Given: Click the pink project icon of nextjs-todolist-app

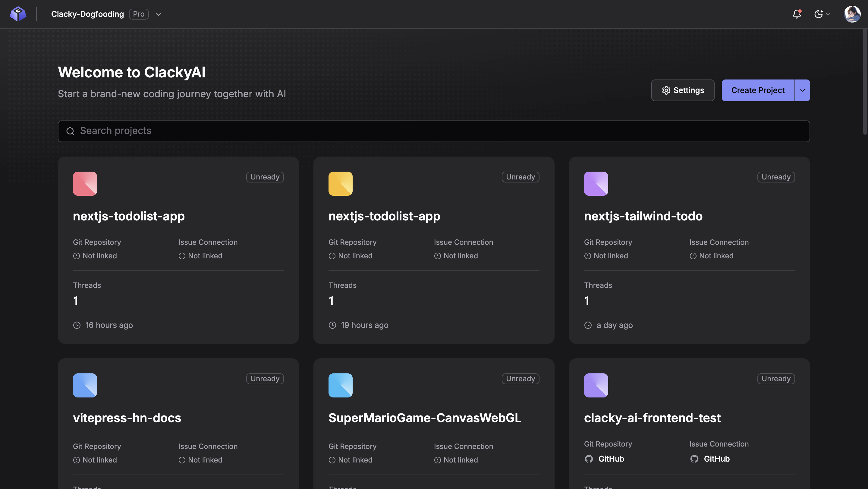Looking at the screenshot, I should tap(85, 183).
